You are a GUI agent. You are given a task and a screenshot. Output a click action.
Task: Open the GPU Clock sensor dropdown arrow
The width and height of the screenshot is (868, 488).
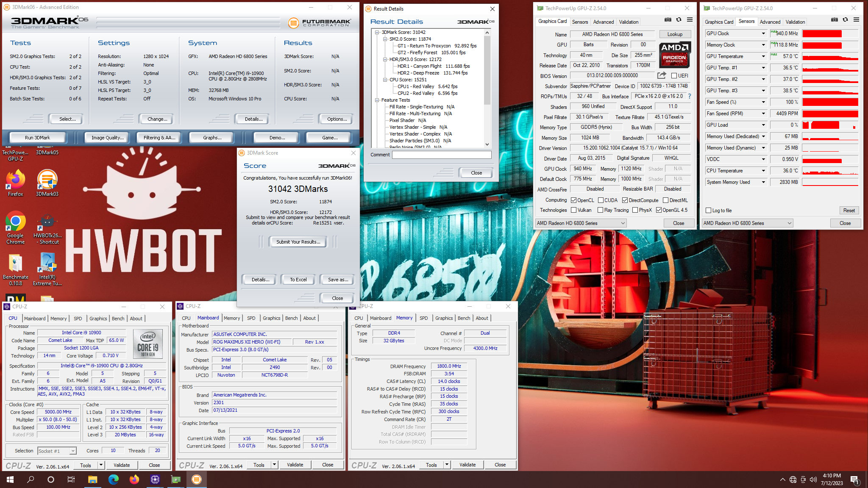click(763, 33)
